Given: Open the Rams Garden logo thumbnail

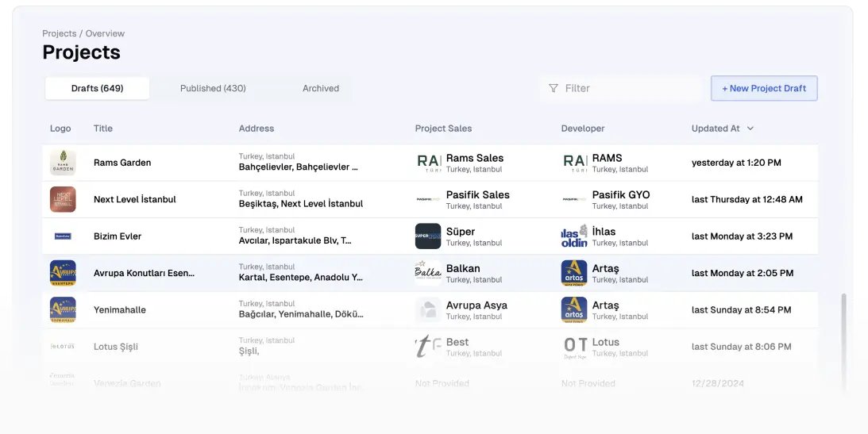Looking at the screenshot, I should (x=63, y=163).
